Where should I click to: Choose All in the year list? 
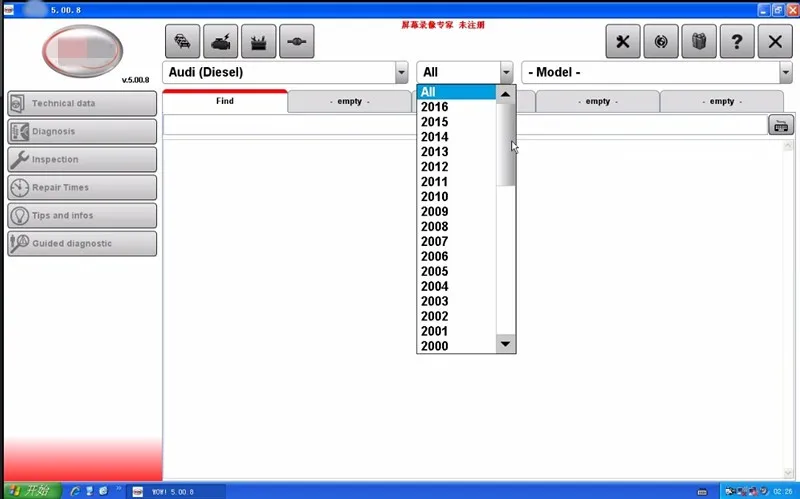click(457, 92)
